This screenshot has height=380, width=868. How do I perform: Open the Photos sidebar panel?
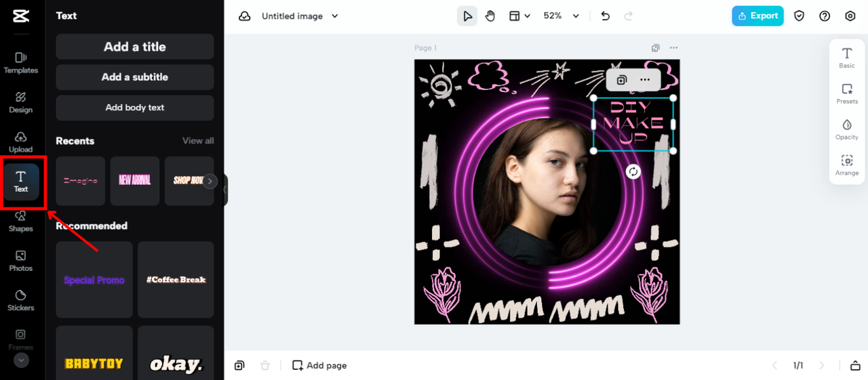21,261
